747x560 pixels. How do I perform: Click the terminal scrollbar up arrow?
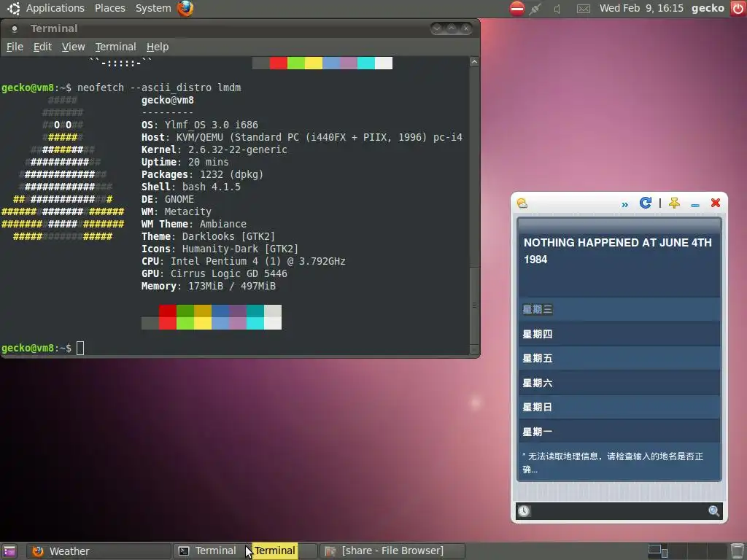click(x=474, y=62)
